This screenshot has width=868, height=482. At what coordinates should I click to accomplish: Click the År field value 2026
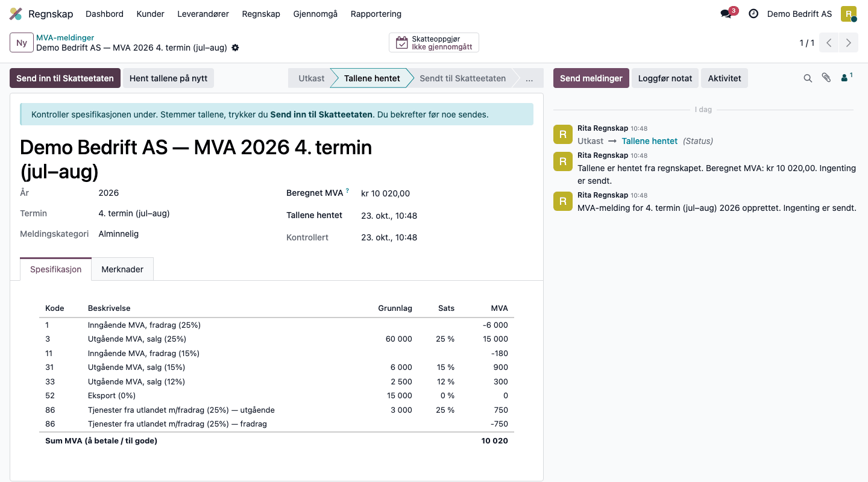108,193
